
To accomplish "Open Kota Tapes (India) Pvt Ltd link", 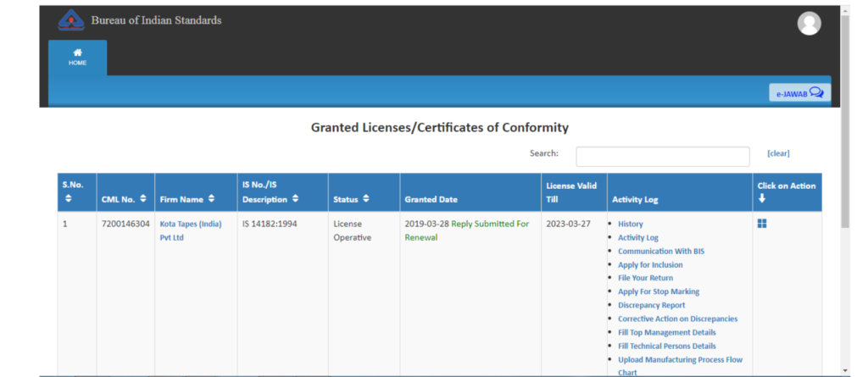I will coord(191,230).
